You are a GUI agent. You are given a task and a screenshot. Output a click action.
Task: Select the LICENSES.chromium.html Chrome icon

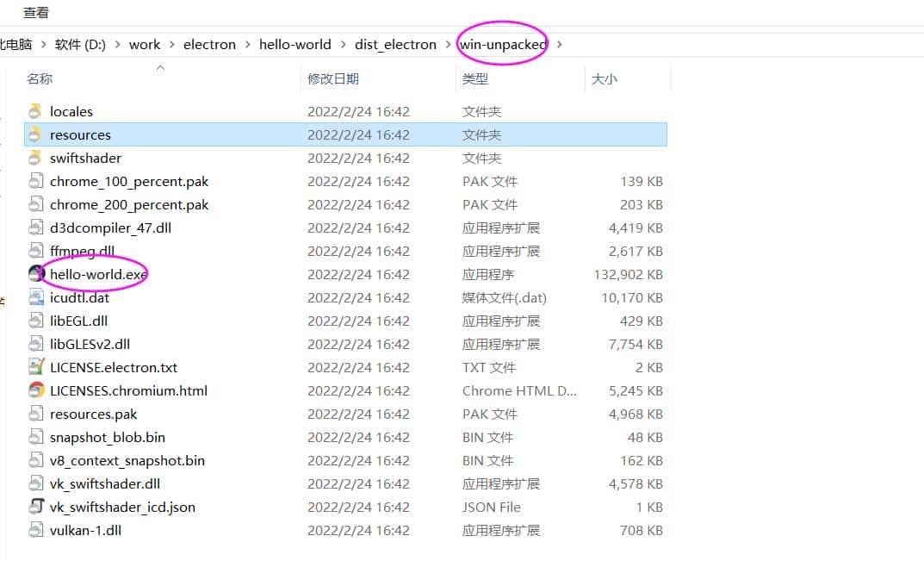(x=35, y=390)
